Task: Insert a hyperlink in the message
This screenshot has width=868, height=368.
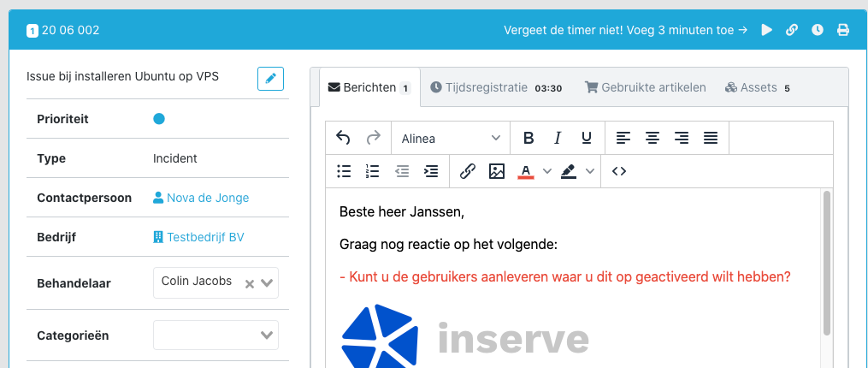Action: [x=468, y=171]
